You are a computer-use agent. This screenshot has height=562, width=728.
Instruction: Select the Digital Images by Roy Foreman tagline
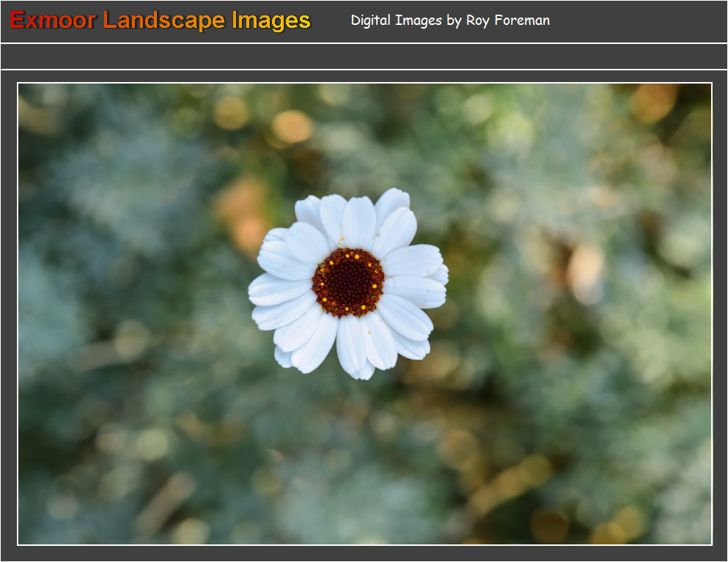[x=449, y=21]
